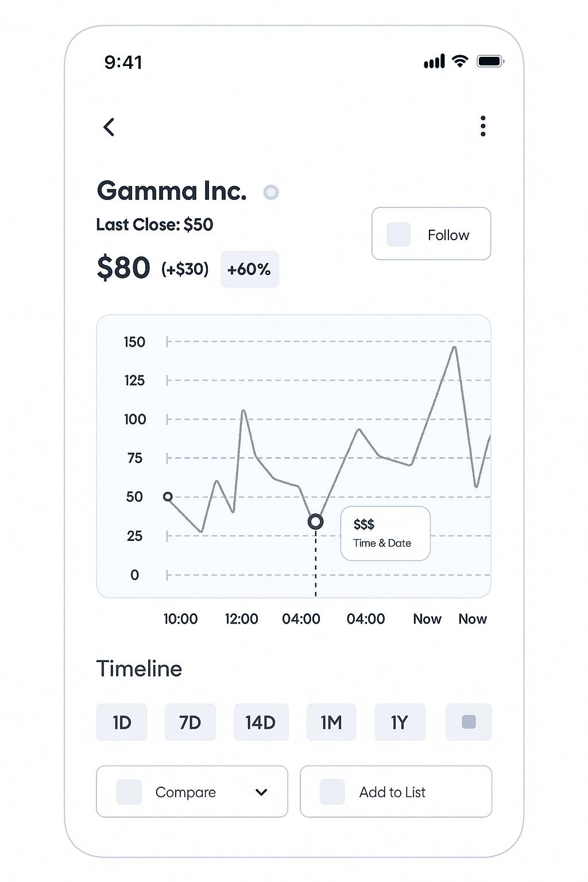Select the 1D timeline range
The height and width of the screenshot is (882, 588).
(x=122, y=722)
